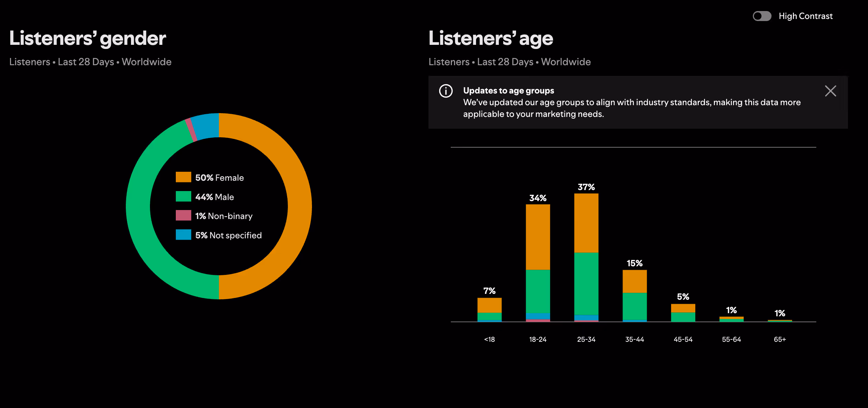Click the blue Not specified donut segment

(206, 126)
